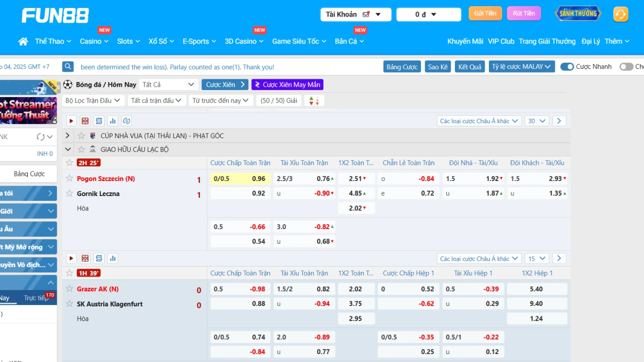
Task: Click the home icon in navigation bar
Action: (23, 41)
